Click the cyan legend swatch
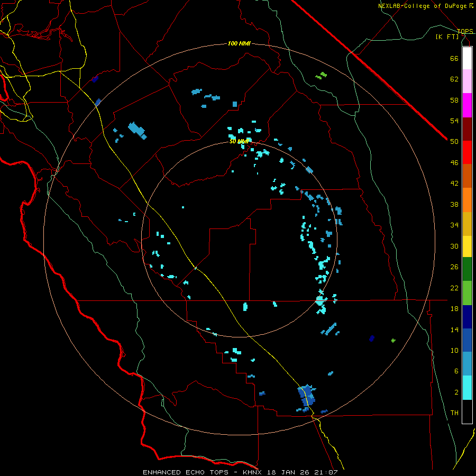476x476 pixels. 467,388
